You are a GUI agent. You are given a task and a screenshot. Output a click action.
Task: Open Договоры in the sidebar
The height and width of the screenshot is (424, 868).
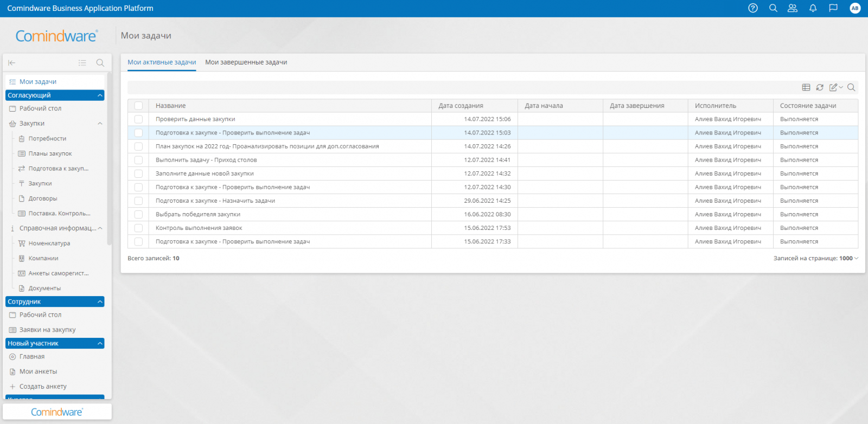pyautogui.click(x=43, y=199)
